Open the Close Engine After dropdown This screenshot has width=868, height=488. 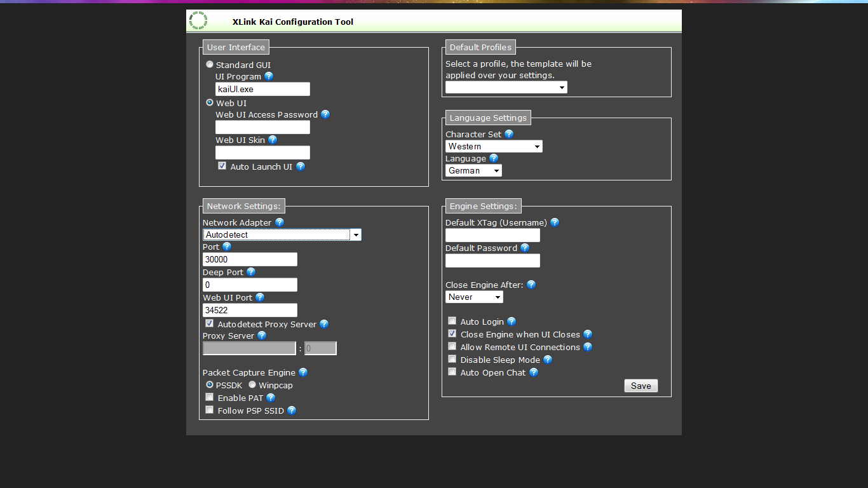[x=474, y=297]
